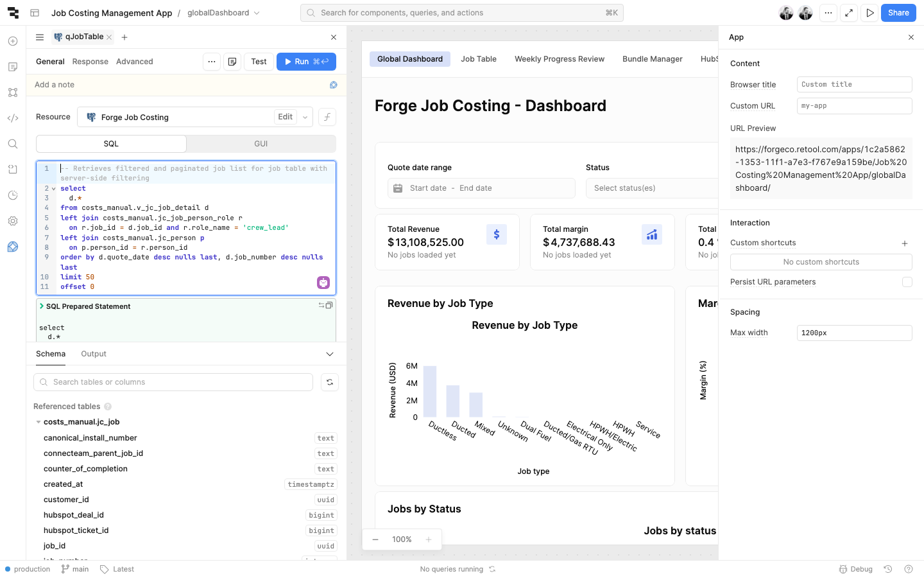Run the qJobTable query
This screenshot has width=924, height=578.
click(x=306, y=62)
